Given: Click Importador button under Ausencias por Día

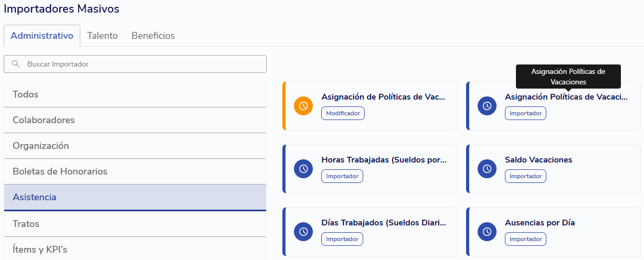Looking at the screenshot, I should [x=525, y=239].
